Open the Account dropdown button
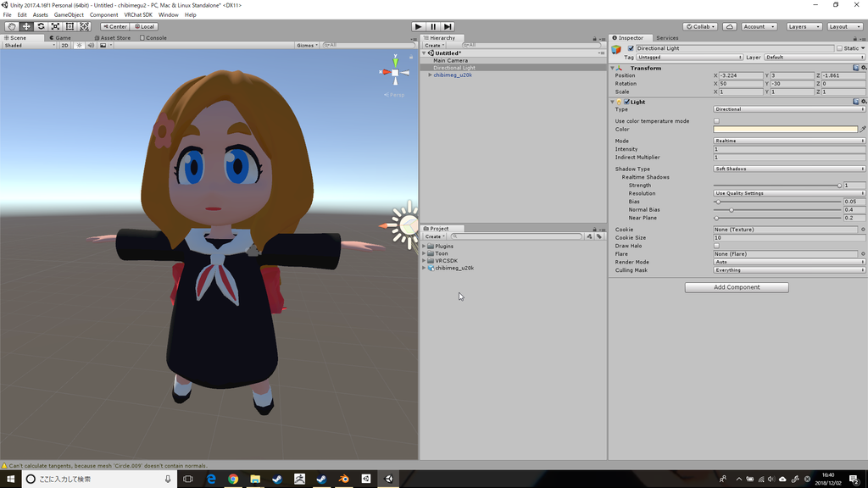Viewport: 868px width, 488px height. pos(759,26)
